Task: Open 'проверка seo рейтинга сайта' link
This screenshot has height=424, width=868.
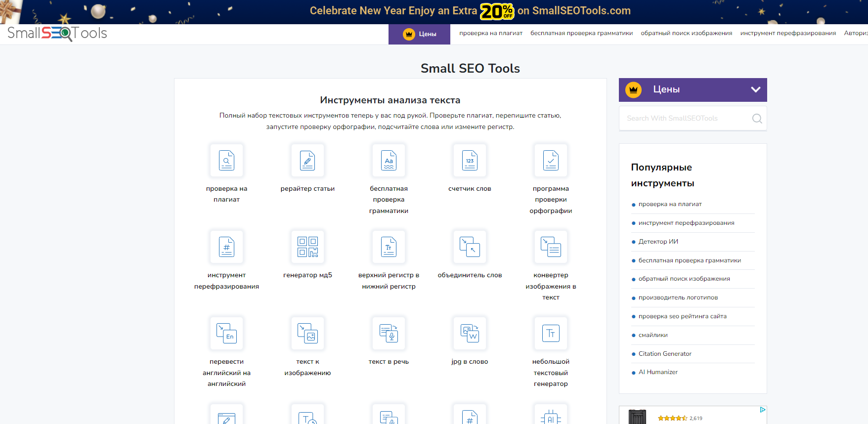Action: click(x=682, y=316)
